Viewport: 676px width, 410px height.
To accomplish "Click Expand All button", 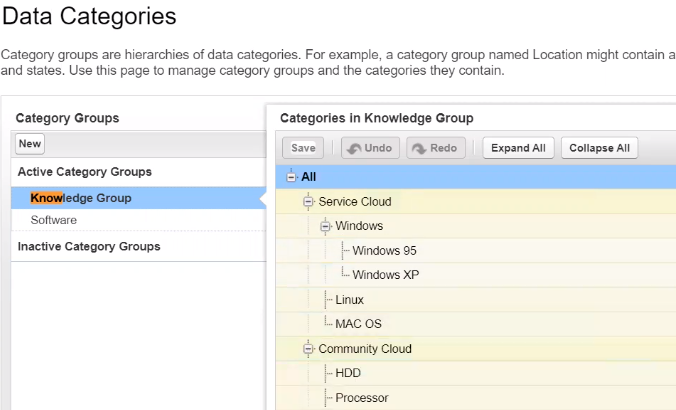I will (x=518, y=148).
